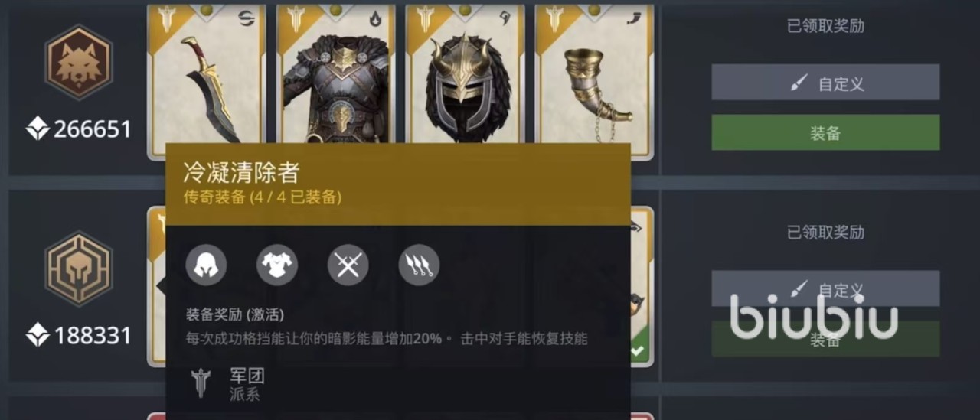
Task: Click the top green 装备 button
Action: coord(825,132)
